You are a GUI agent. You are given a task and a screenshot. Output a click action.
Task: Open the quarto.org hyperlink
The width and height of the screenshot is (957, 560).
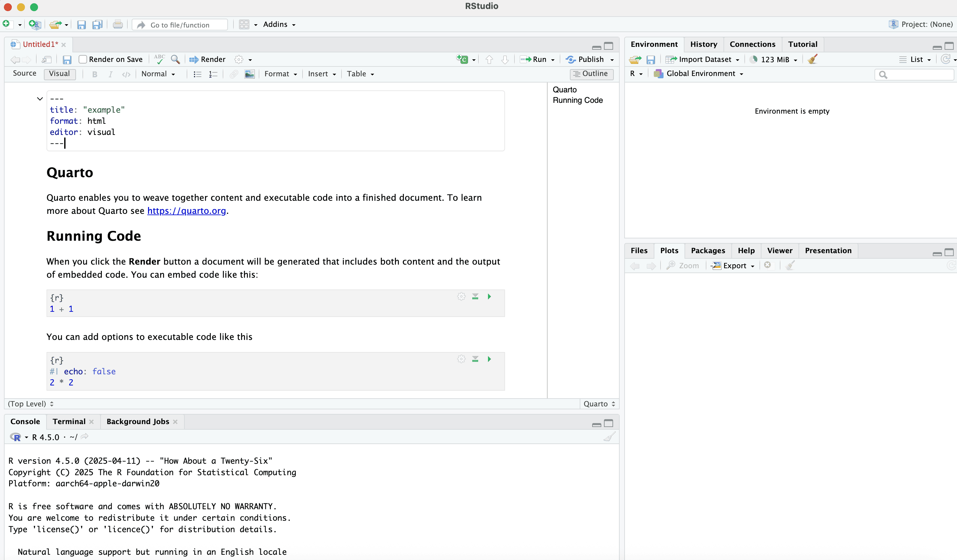(x=186, y=211)
